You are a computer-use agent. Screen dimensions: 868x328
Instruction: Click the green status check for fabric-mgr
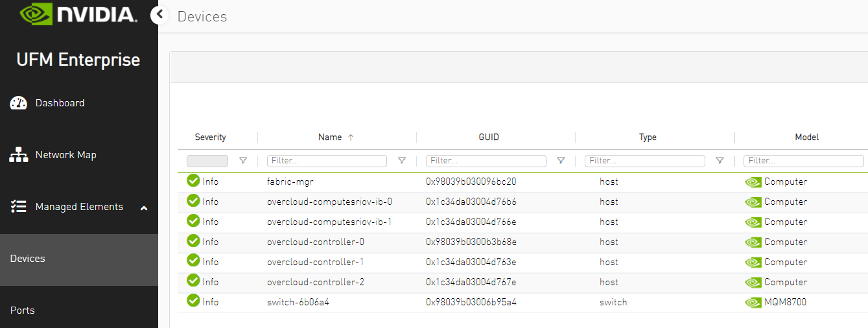(193, 181)
